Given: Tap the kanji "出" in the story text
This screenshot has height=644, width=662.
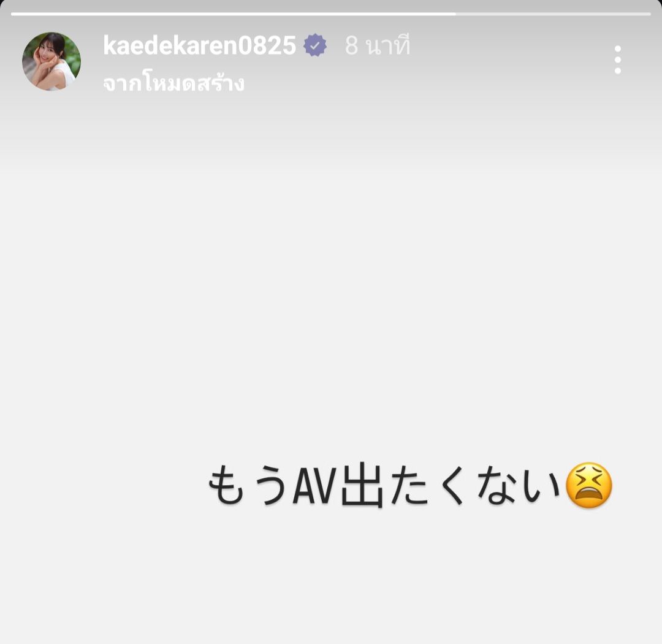Looking at the screenshot, I should (362, 485).
